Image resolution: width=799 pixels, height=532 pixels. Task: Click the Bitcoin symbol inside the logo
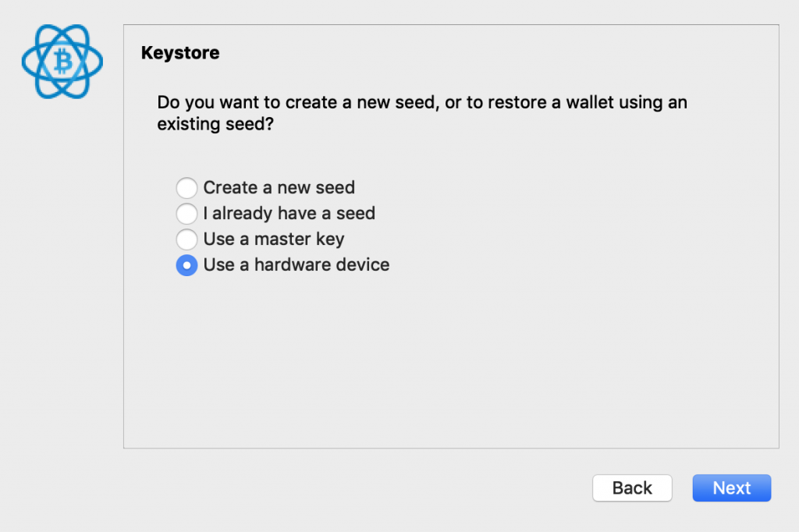(x=62, y=61)
